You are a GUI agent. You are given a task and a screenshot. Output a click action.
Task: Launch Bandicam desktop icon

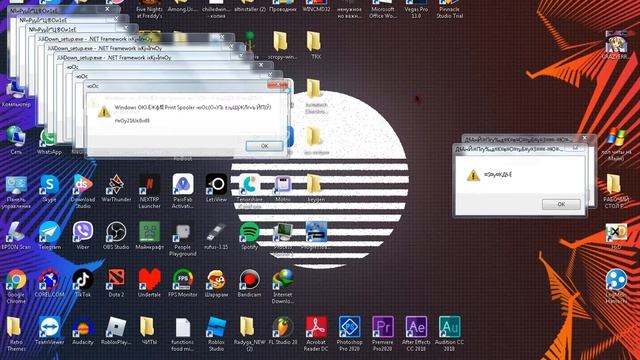pyautogui.click(x=249, y=280)
